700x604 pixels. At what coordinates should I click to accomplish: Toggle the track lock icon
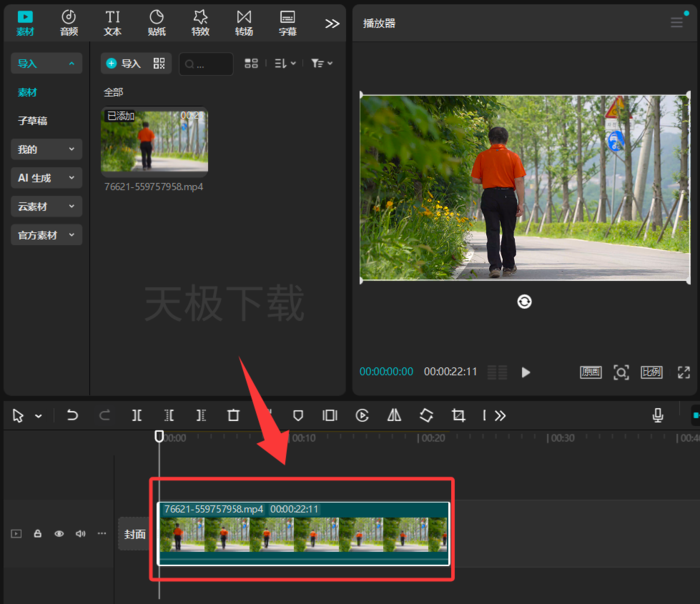[38, 533]
